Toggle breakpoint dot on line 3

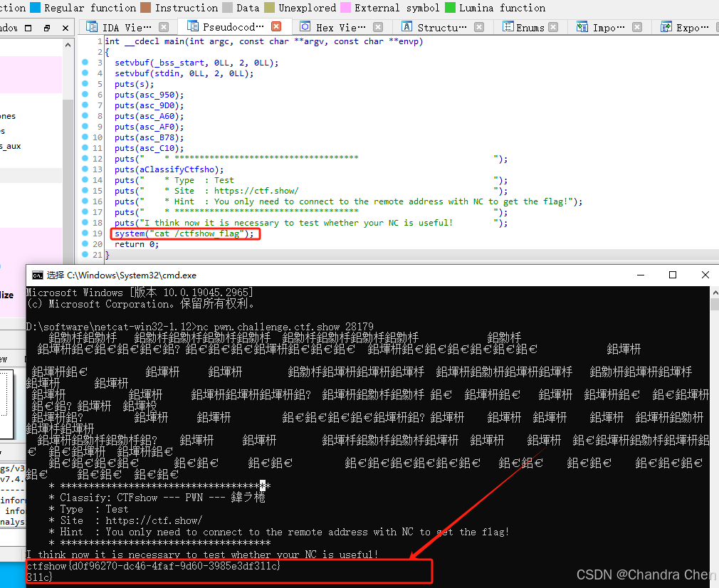tap(85, 62)
